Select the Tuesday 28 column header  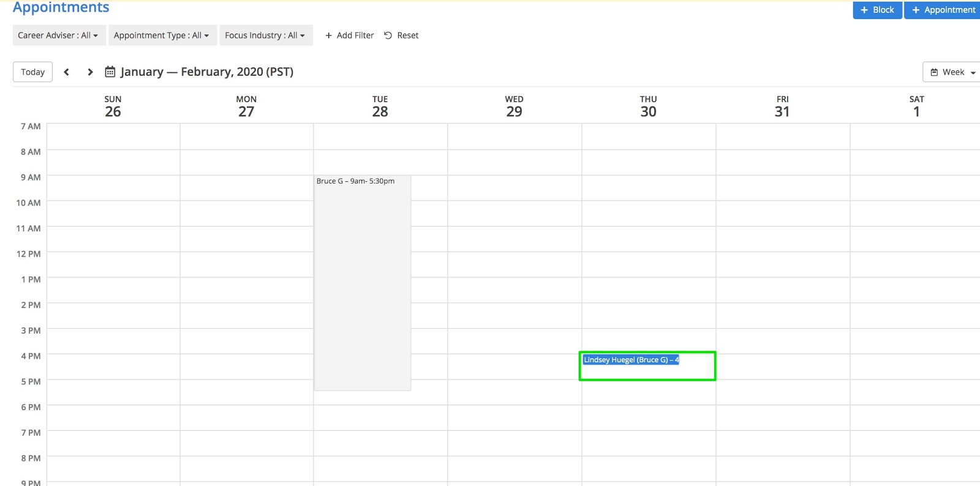tap(380, 107)
